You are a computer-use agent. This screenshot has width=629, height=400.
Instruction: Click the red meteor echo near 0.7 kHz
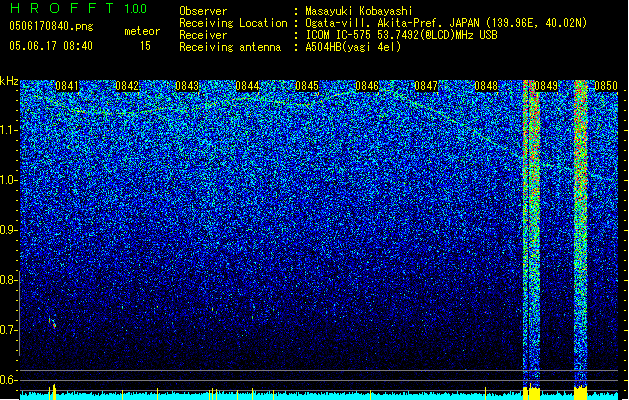tap(53, 323)
